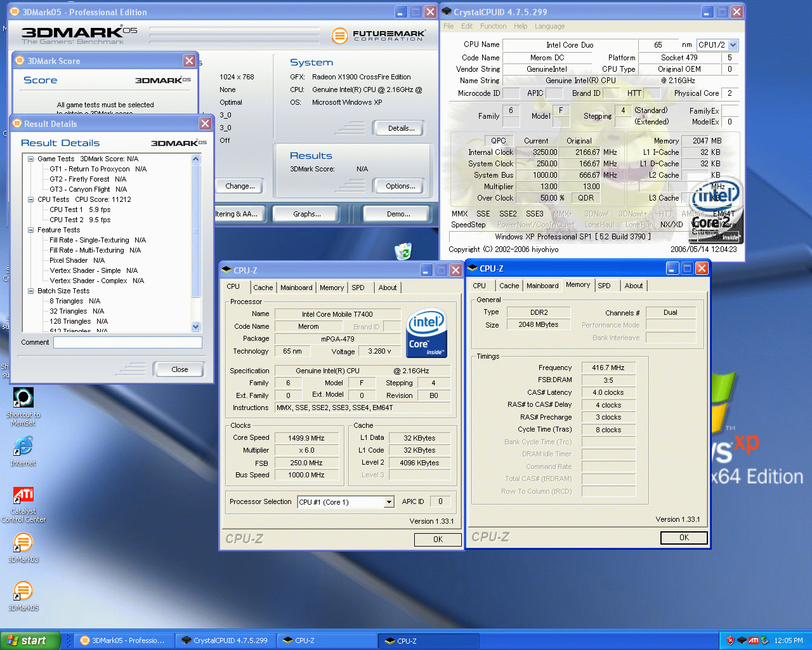Click Result Details scrollbar up arrow
This screenshot has height=650, width=812.
(x=196, y=159)
